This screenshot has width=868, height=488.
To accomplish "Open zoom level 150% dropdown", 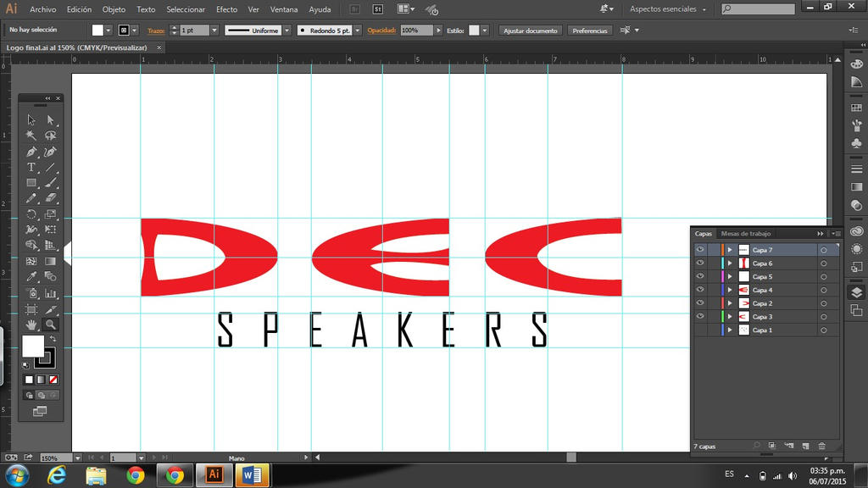I will (77, 457).
